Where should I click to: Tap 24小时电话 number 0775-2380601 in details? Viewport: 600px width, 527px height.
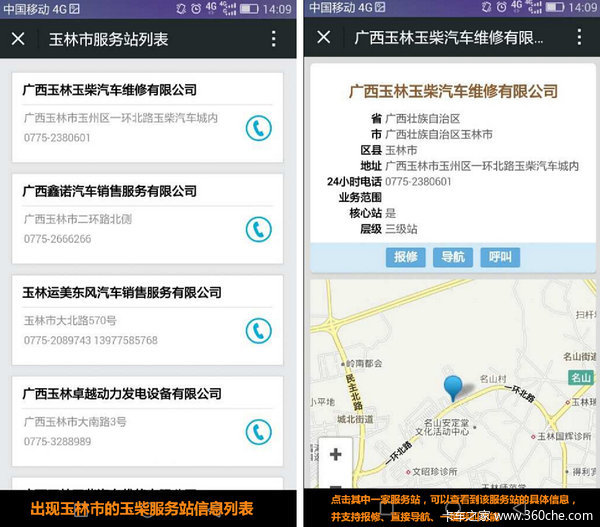[418, 182]
